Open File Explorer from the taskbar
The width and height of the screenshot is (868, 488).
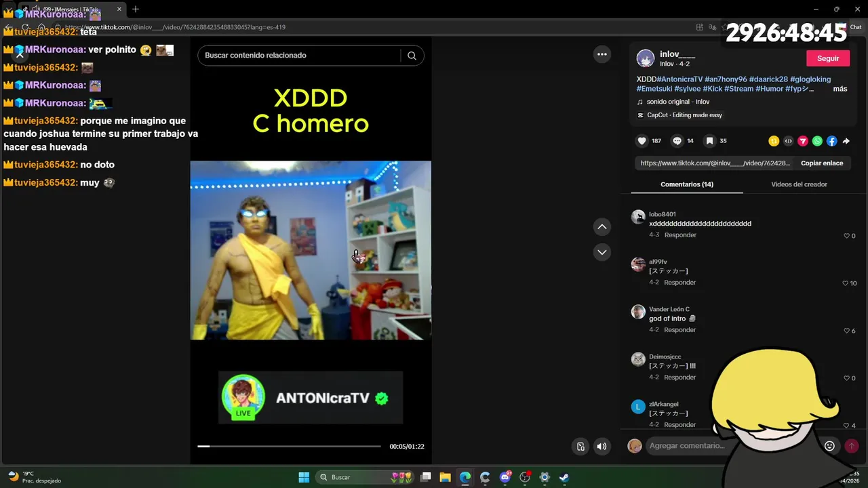(446, 477)
